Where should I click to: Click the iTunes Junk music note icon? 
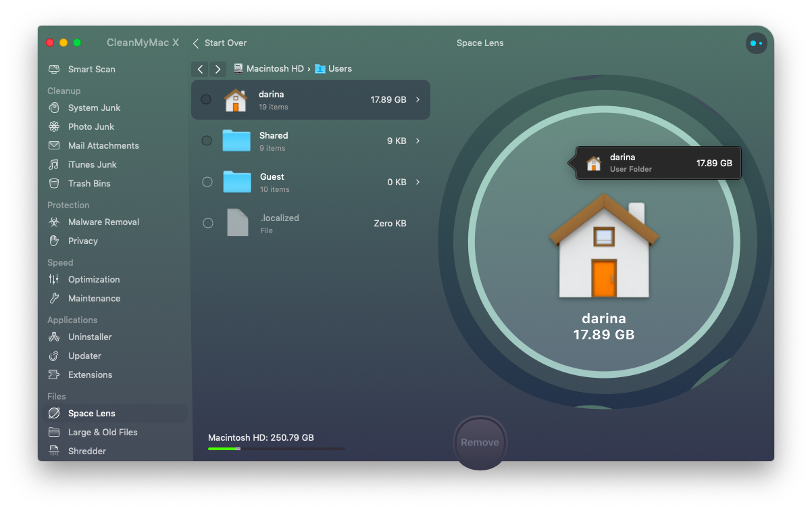click(x=54, y=164)
